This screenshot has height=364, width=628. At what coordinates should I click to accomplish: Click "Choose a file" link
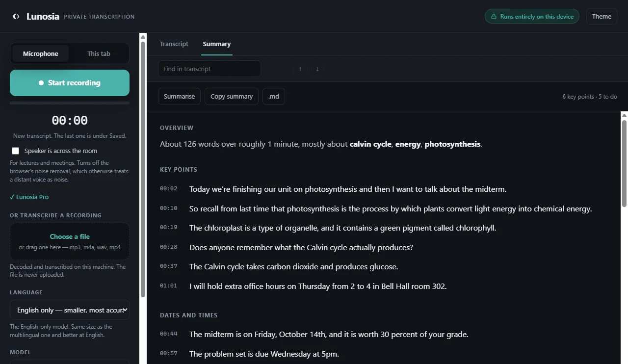click(x=70, y=236)
